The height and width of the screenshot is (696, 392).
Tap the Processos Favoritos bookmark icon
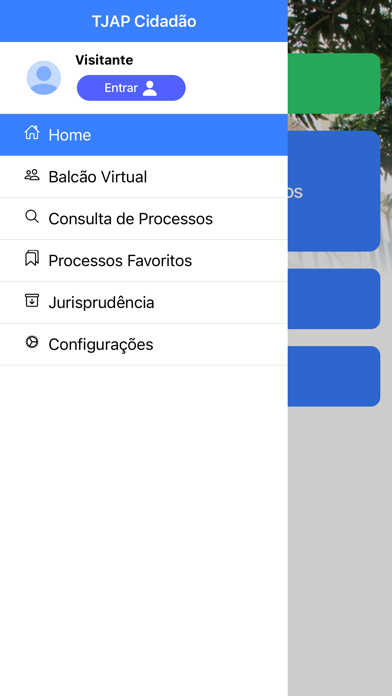[32, 258]
